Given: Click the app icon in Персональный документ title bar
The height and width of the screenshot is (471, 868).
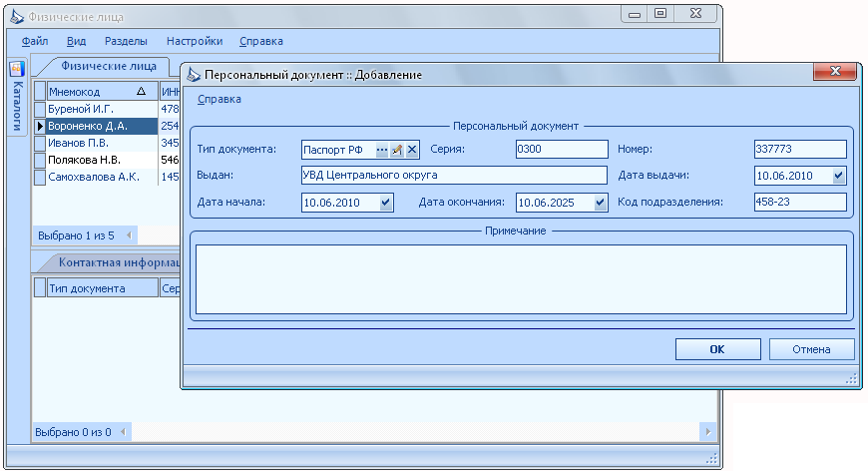Looking at the screenshot, I should click(x=194, y=74).
